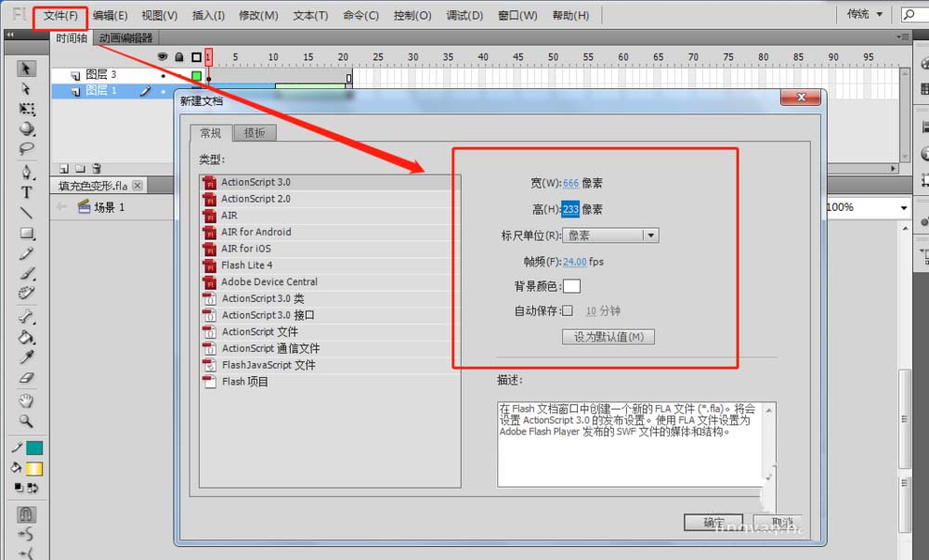Open the 编辑(E) menu
The width and height of the screenshot is (929, 560).
[x=111, y=16]
